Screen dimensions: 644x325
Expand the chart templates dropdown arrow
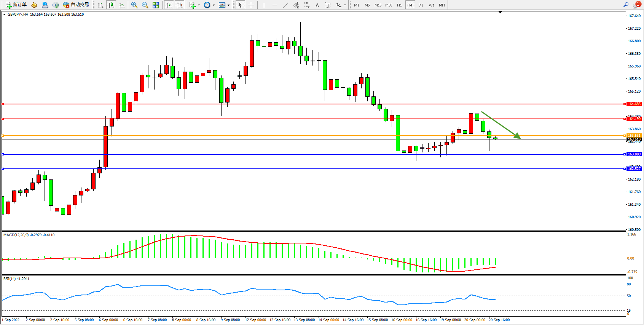228,5
